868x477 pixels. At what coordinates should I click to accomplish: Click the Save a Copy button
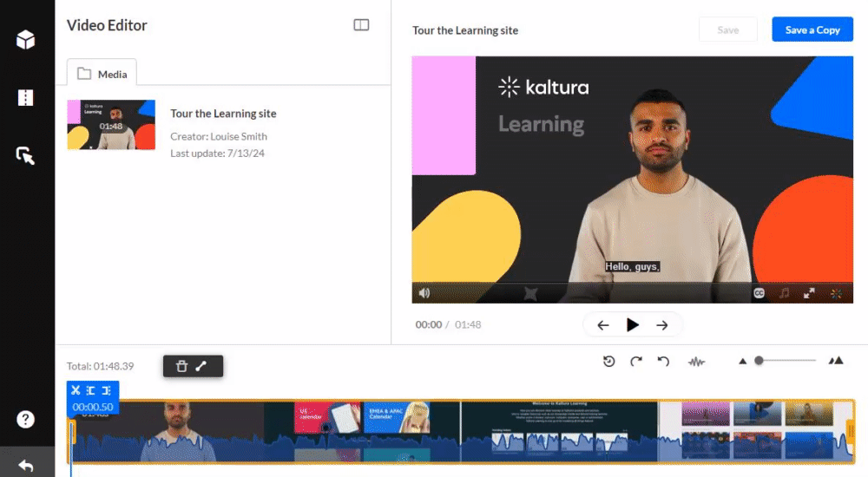click(812, 29)
